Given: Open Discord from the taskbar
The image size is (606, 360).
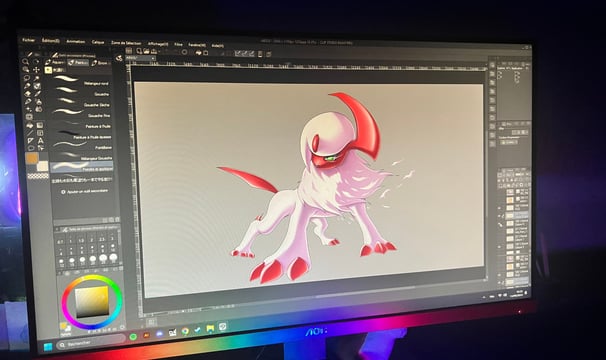Looking at the screenshot, I should [160, 334].
